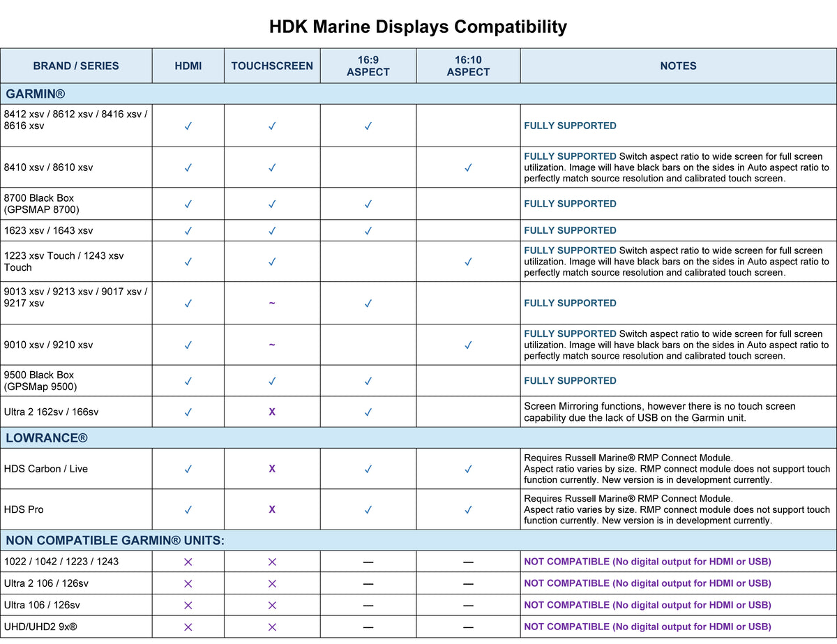
Task: Click the touchscreen X in HDS Carbon / Live row
Action: (x=272, y=469)
